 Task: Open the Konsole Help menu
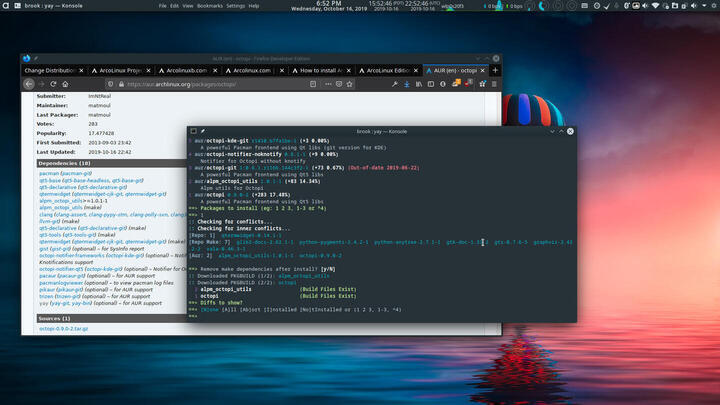[254, 6]
